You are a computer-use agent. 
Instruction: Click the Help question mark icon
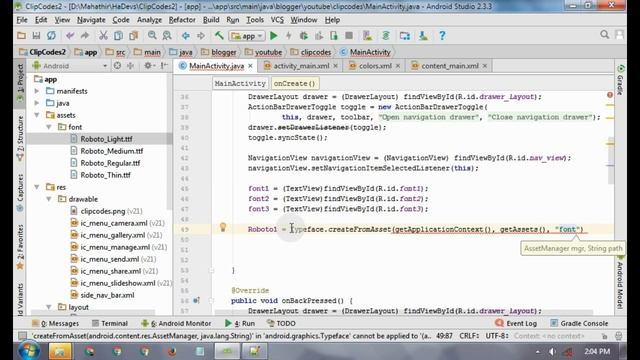[x=442, y=36]
